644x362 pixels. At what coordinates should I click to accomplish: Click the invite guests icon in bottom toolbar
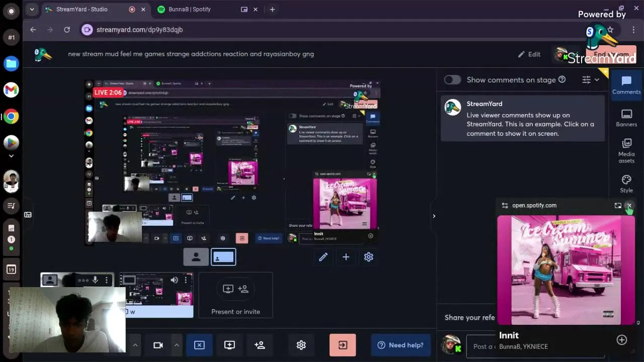click(260, 345)
